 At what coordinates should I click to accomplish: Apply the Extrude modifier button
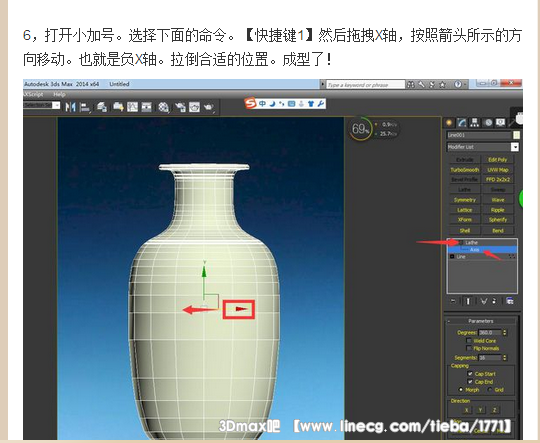tap(464, 160)
